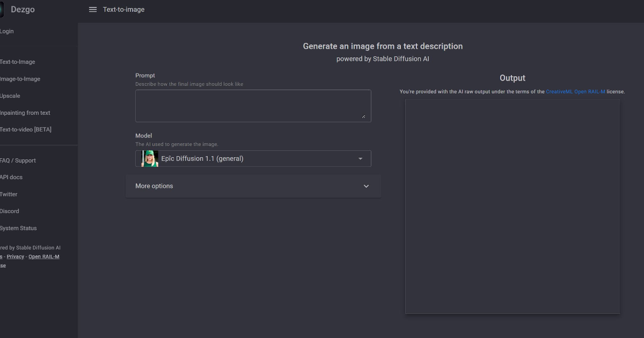
Task: Visit the Twitter page
Action: (x=9, y=194)
